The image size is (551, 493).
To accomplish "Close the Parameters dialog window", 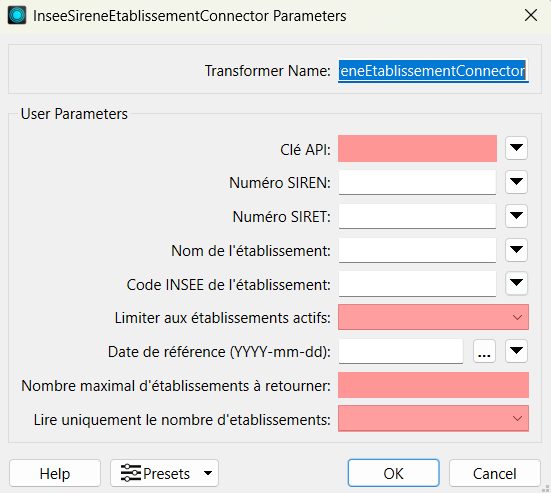I will pos(531,15).
